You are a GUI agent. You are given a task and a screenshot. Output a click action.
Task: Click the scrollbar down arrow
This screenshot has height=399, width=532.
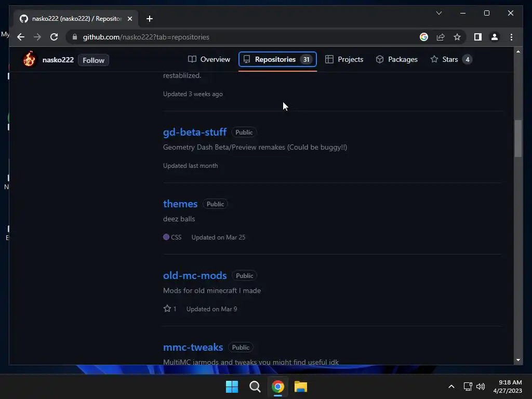pos(518,360)
